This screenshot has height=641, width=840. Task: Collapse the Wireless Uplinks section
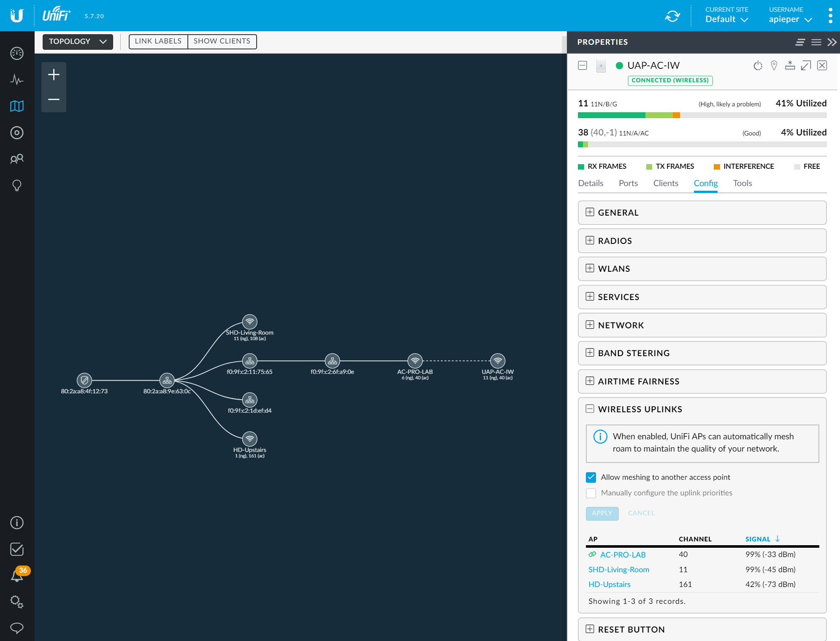590,409
